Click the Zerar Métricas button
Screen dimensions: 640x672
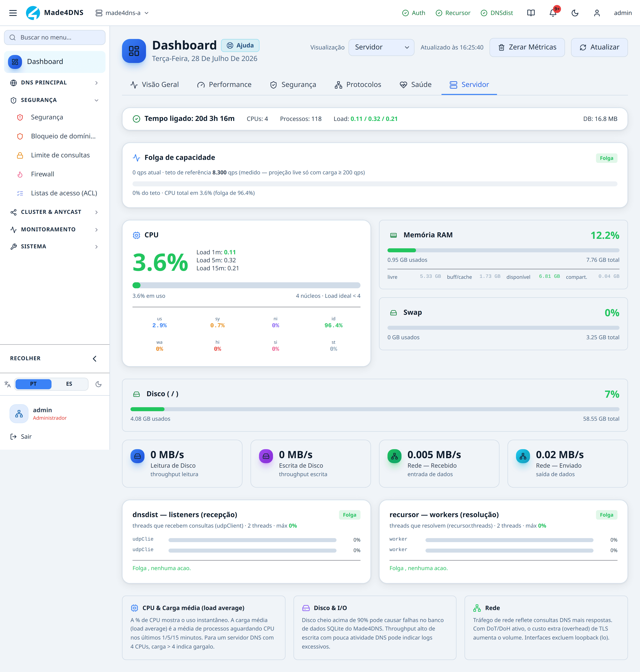tap(527, 47)
